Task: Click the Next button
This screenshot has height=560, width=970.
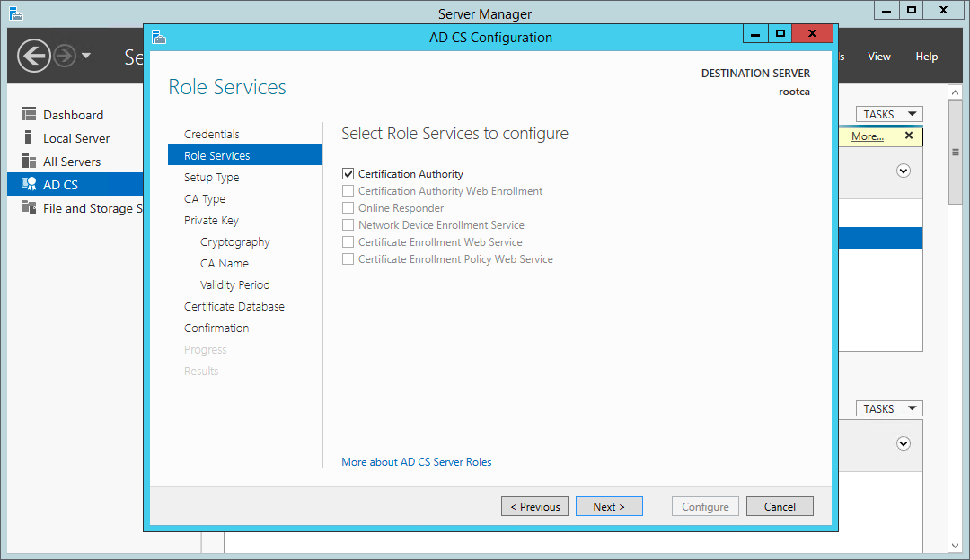Action: click(x=609, y=506)
